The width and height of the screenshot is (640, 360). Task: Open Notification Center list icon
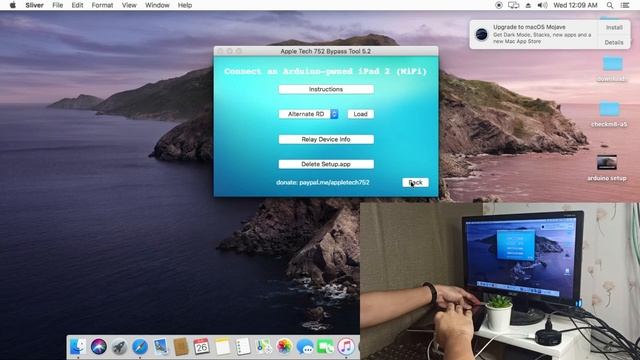pyautogui.click(x=625, y=5)
